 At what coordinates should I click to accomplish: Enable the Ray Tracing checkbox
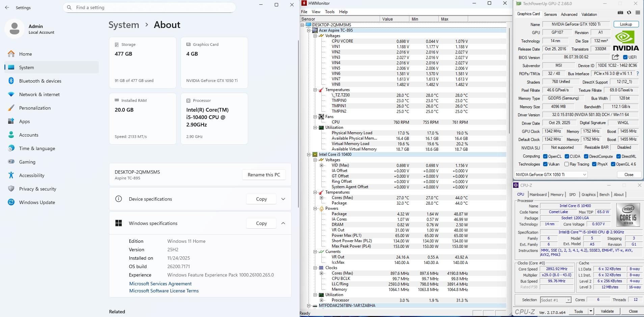[567, 164]
